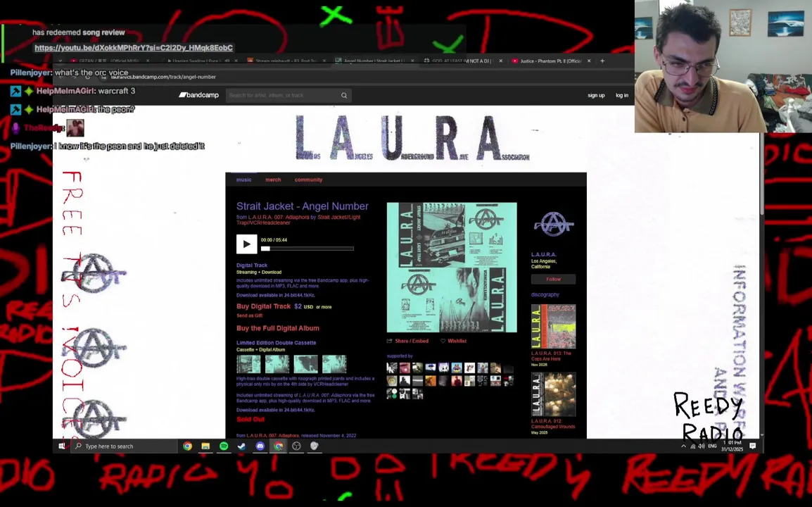Switch to the music tab

pos(244,180)
